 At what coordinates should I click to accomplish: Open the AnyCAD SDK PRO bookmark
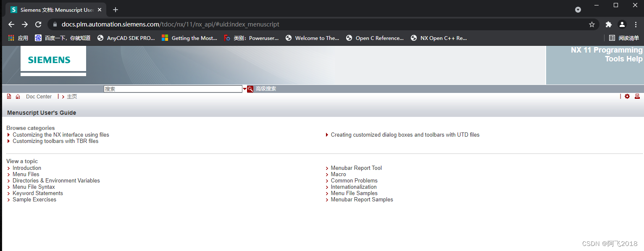coord(126,38)
